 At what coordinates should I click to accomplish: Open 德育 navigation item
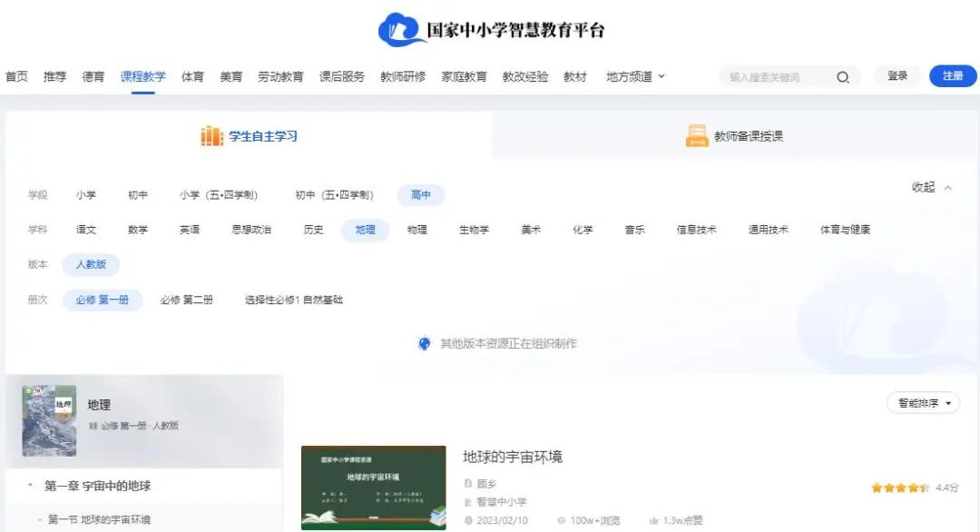(x=93, y=76)
